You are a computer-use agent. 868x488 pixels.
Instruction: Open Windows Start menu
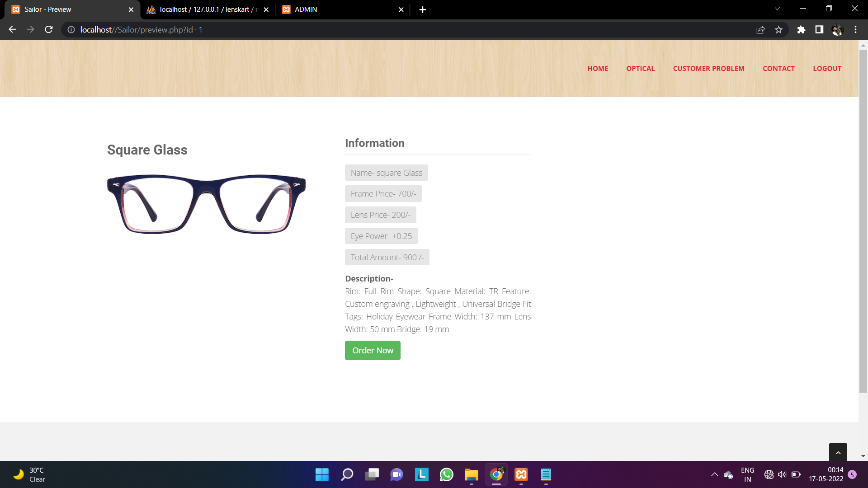[322, 474]
